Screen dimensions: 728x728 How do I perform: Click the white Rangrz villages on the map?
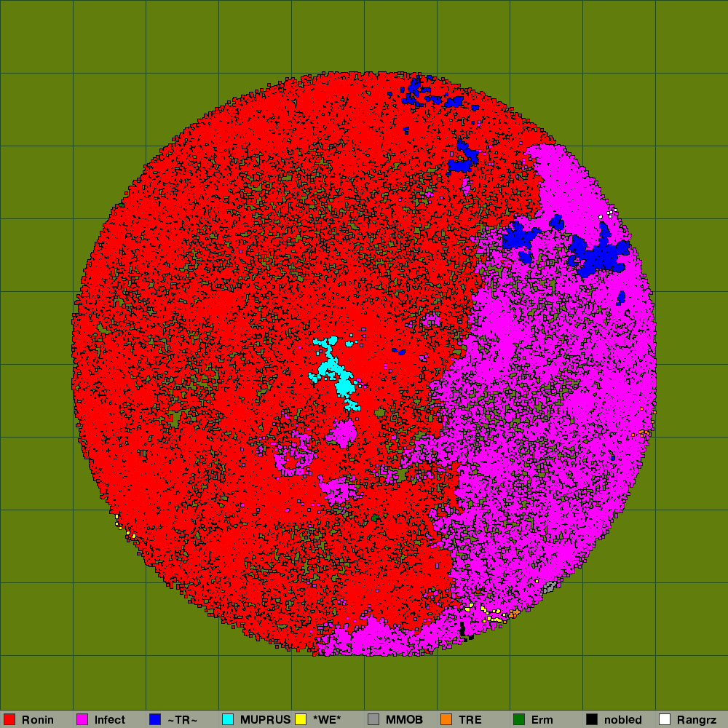pos(609,213)
